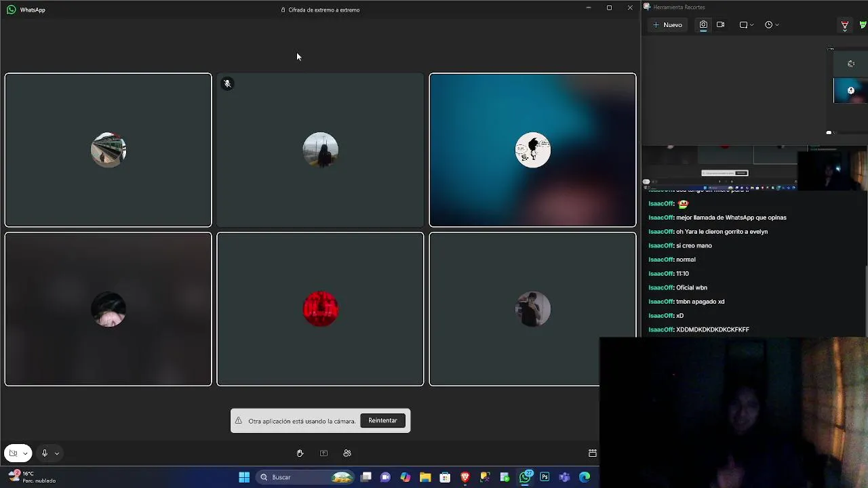Viewport: 868px width, 488px height.
Task: Click chat message 'oh Yara le dieron gorrito a evelyn'
Action: [722, 232]
